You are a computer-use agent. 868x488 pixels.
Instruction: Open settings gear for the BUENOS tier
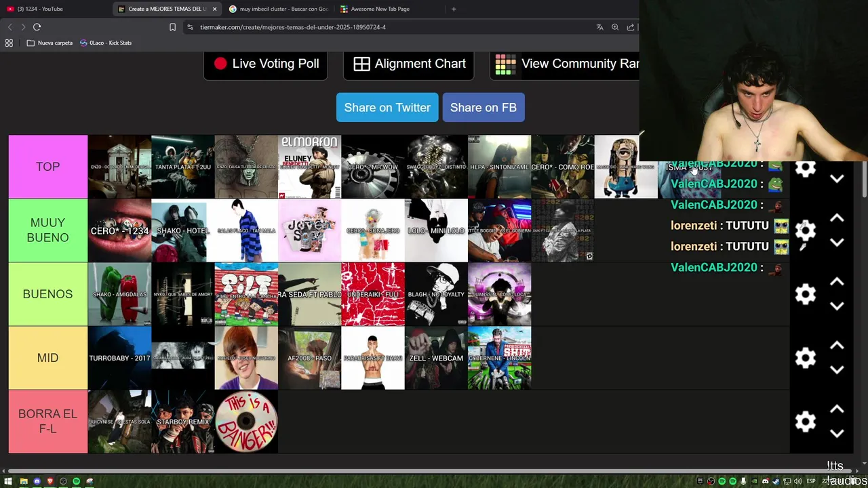(805, 294)
